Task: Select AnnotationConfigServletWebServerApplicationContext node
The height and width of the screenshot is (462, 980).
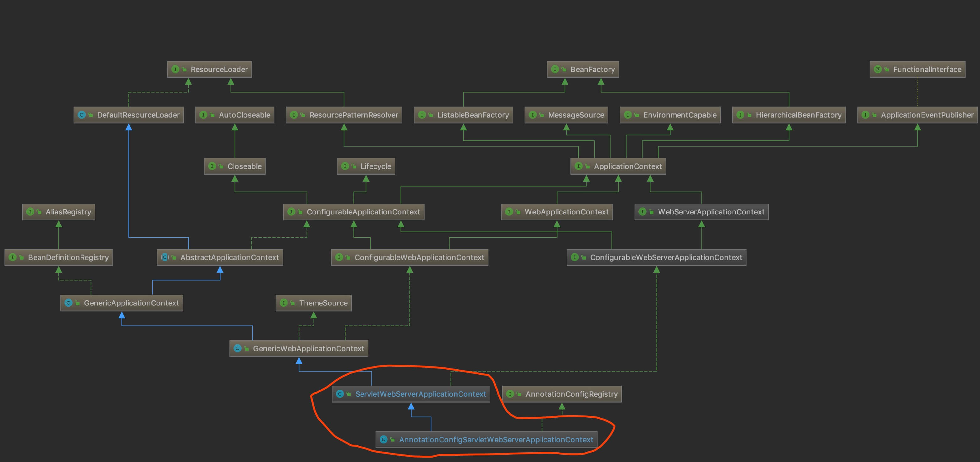Action: 496,440
